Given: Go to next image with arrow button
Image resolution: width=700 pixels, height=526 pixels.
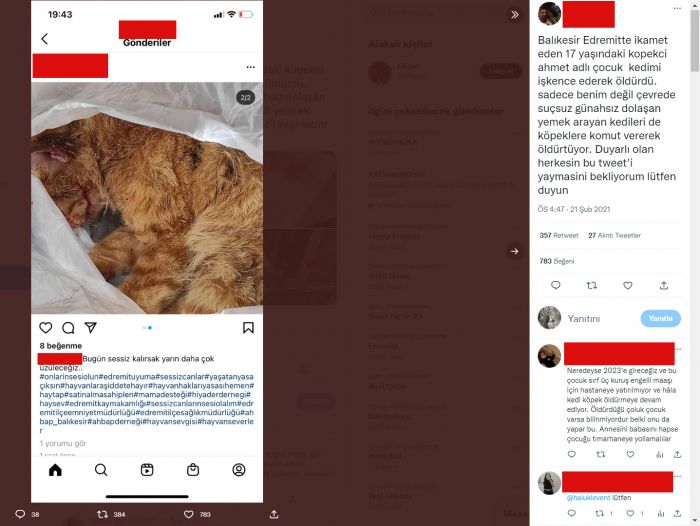Looking at the screenshot, I should pyautogui.click(x=514, y=251).
